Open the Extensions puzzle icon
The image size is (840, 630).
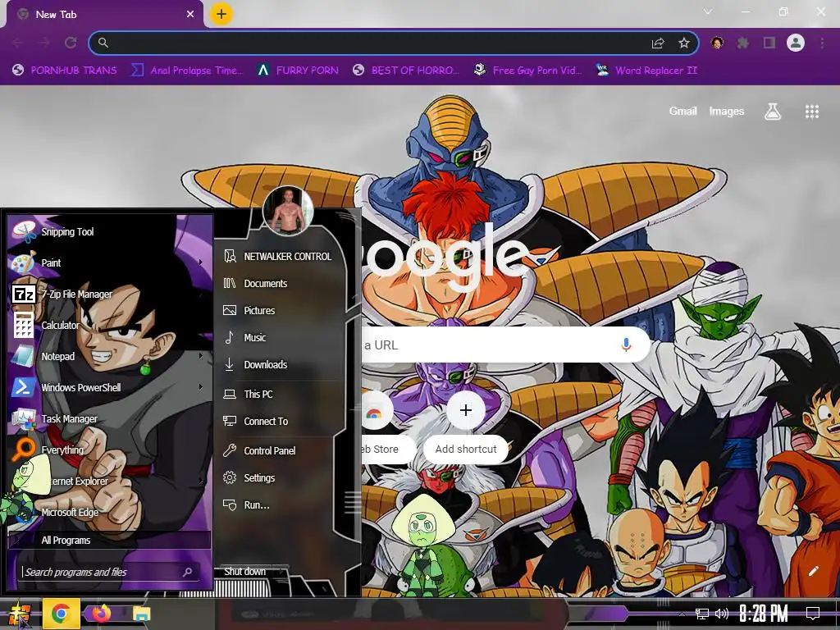(x=743, y=43)
